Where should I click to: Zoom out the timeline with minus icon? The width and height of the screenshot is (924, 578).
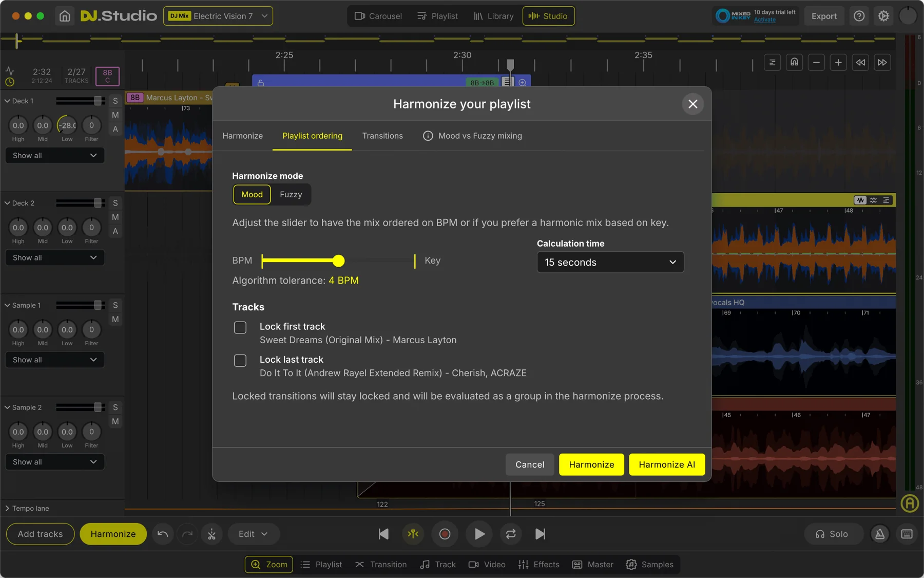point(816,62)
